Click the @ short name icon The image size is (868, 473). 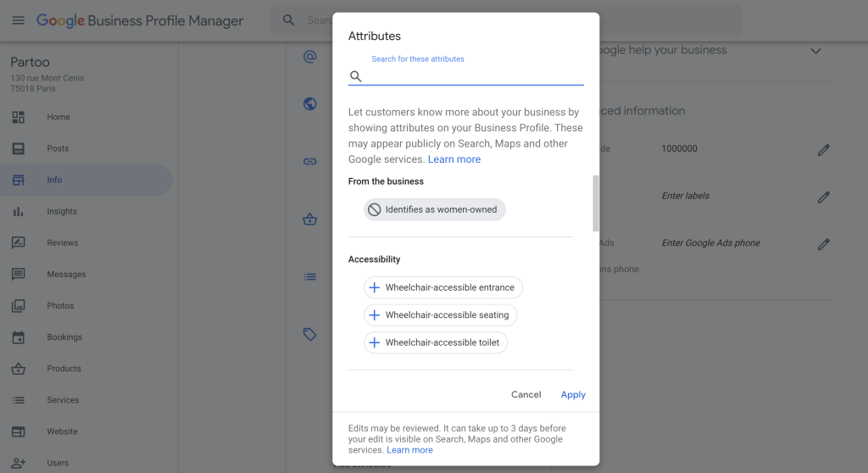point(310,57)
